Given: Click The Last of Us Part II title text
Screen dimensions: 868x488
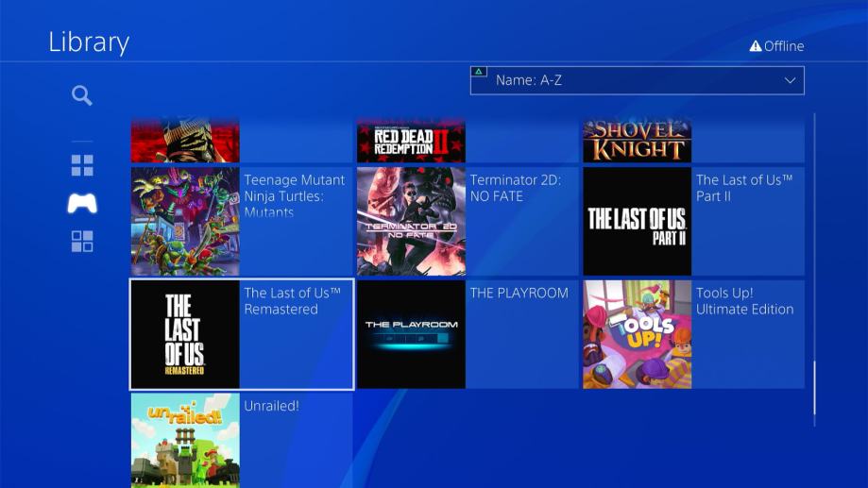Looking at the screenshot, I should point(744,188).
